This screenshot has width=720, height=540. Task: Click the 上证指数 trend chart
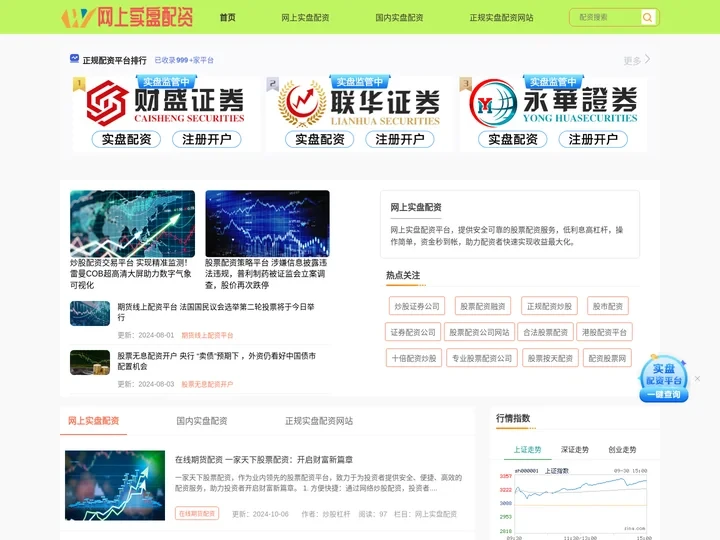point(575,503)
